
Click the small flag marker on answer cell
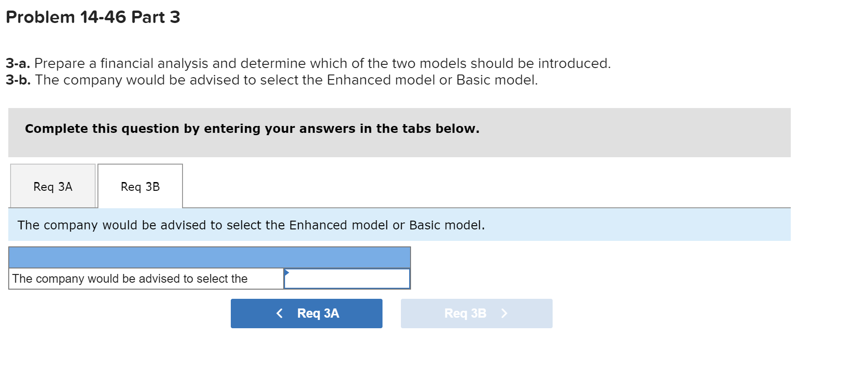(x=286, y=272)
